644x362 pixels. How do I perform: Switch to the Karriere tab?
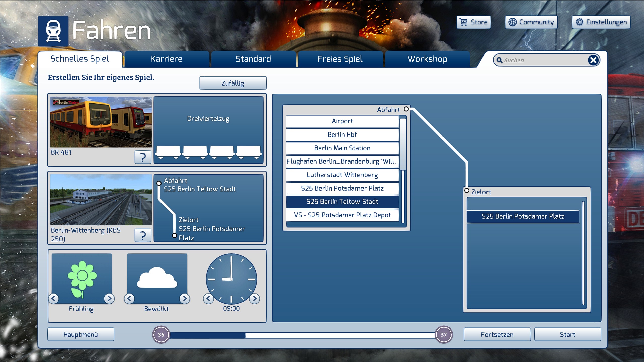167,59
